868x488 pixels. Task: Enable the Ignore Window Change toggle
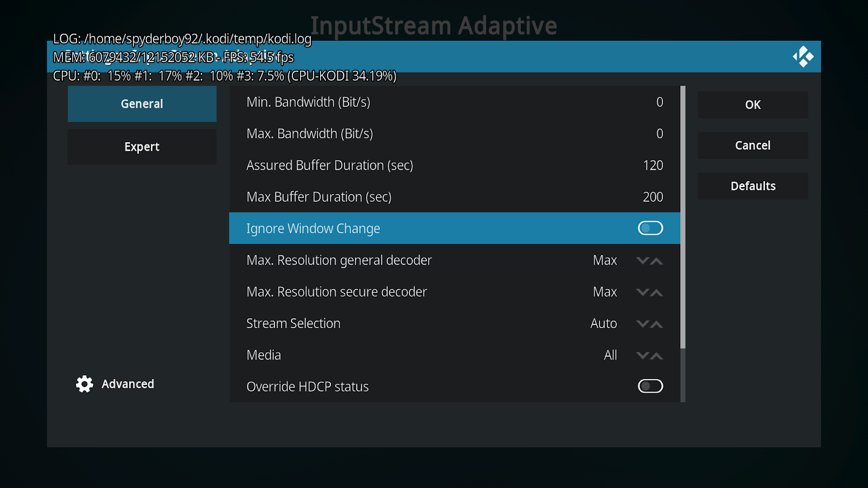tap(650, 228)
